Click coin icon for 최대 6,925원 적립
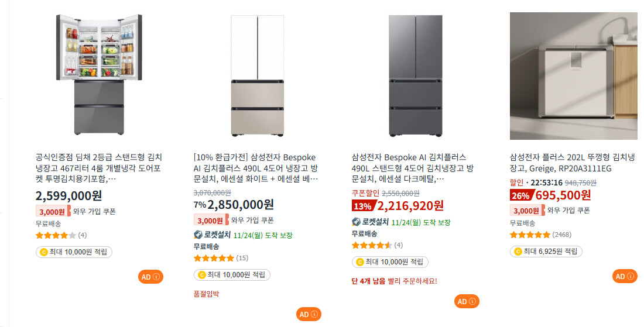The height and width of the screenshot is (327, 644). (518, 252)
